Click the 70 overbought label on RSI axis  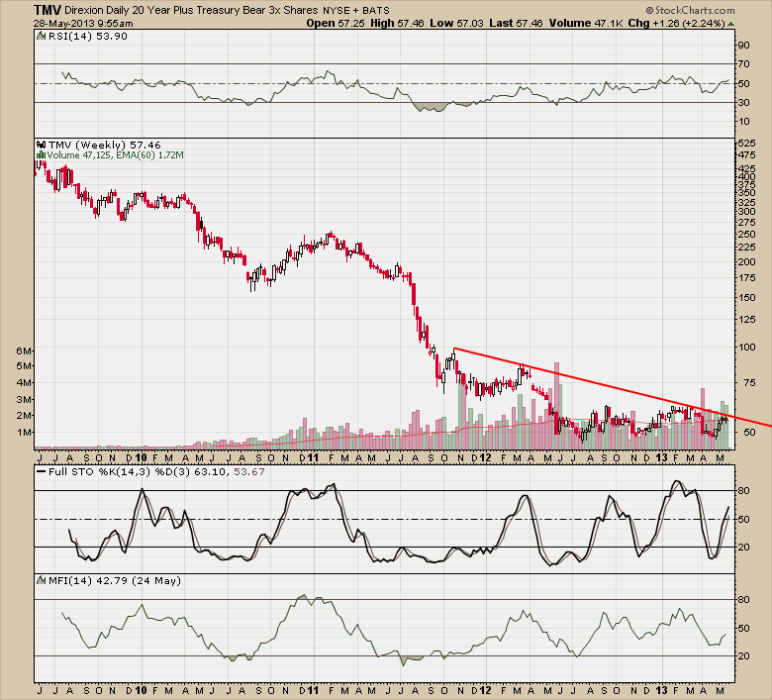(743, 64)
